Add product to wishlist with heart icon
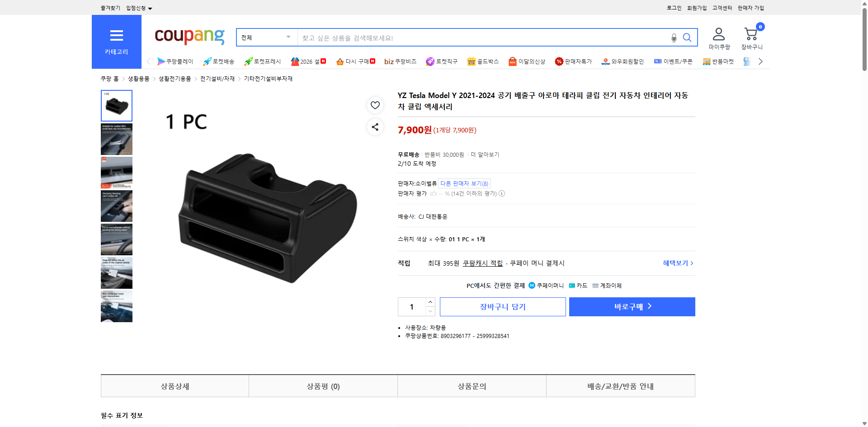 click(375, 105)
